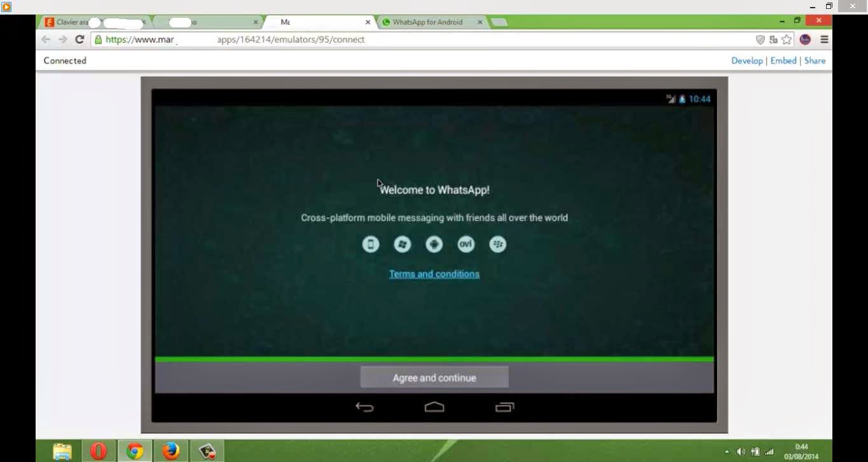Image resolution: width=868 pixels, height=462 pixels.
Task: Click the shield extension icon
Action: 760,39
